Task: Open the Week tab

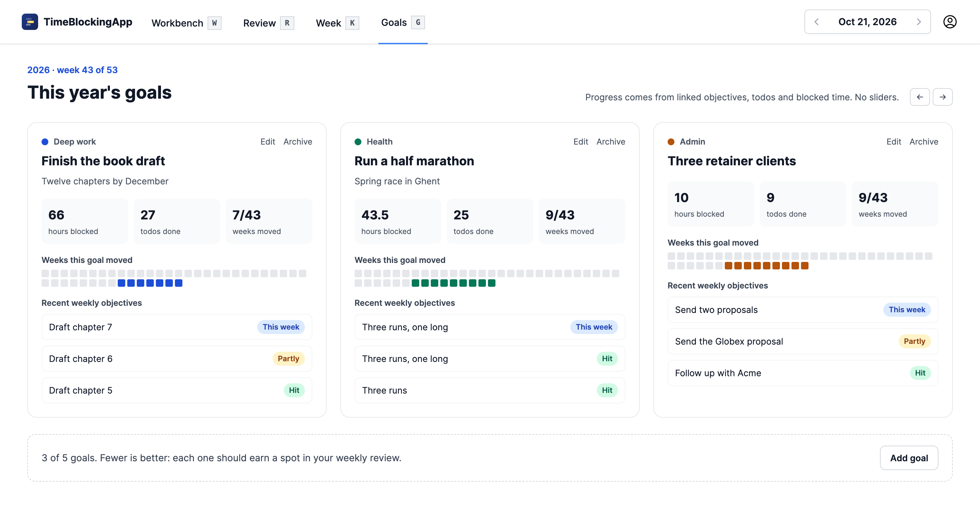Action: [337, 23]
